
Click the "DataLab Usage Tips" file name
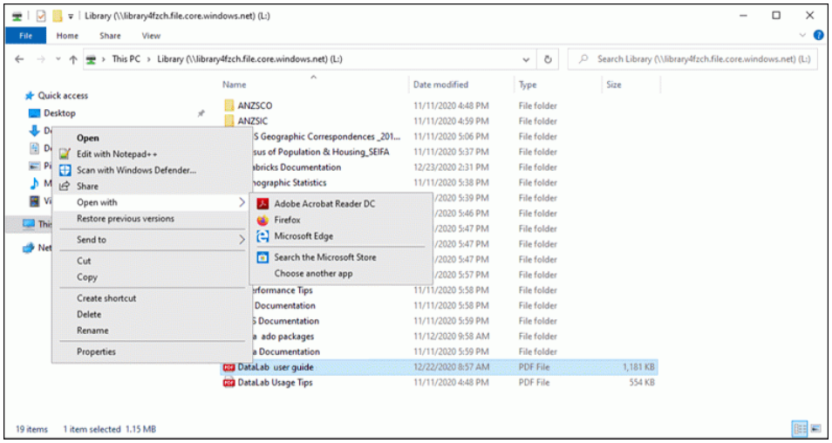click(275, 383)
